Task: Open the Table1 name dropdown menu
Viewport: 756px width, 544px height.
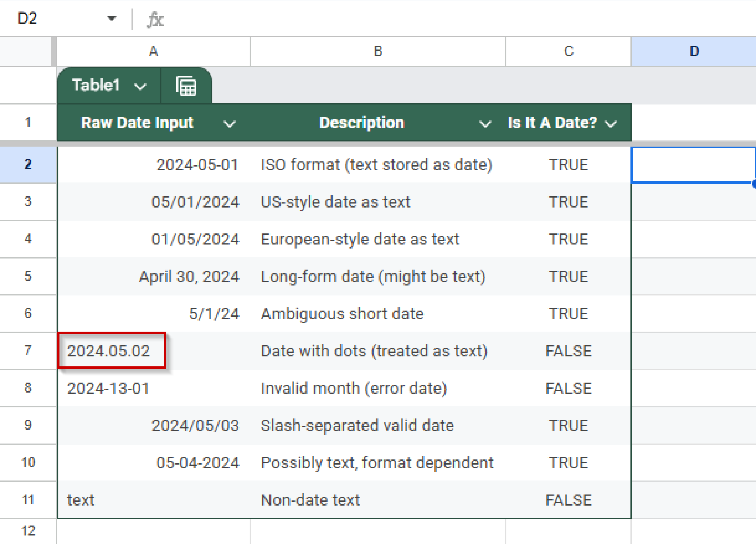Action: (139, 86)
